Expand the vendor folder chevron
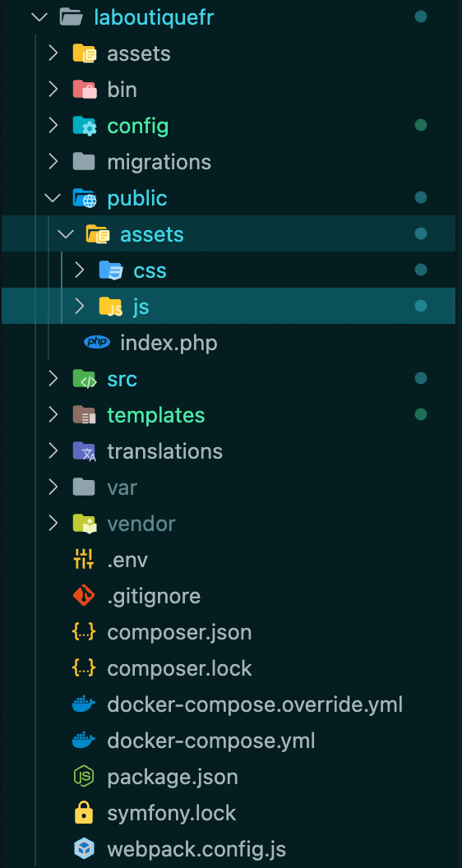This screenshot has height=868, width=462. pos(53,523)
